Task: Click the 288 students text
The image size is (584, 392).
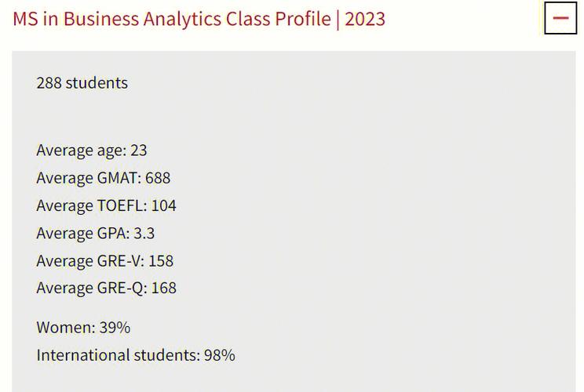Action: (82, 83)
